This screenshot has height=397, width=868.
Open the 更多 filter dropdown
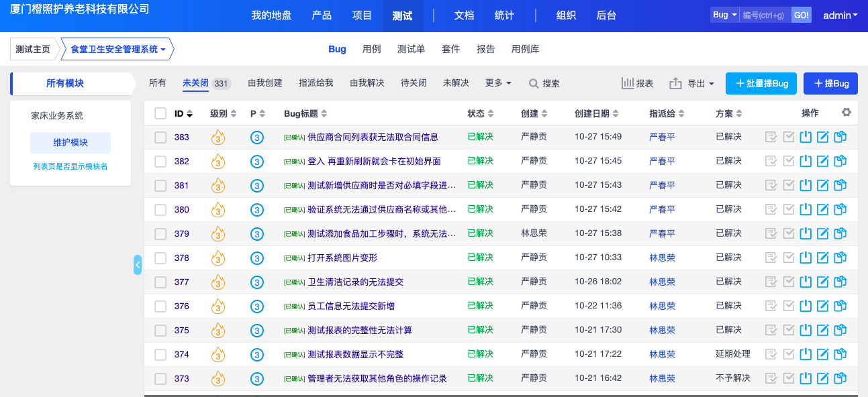pos(498,83)
